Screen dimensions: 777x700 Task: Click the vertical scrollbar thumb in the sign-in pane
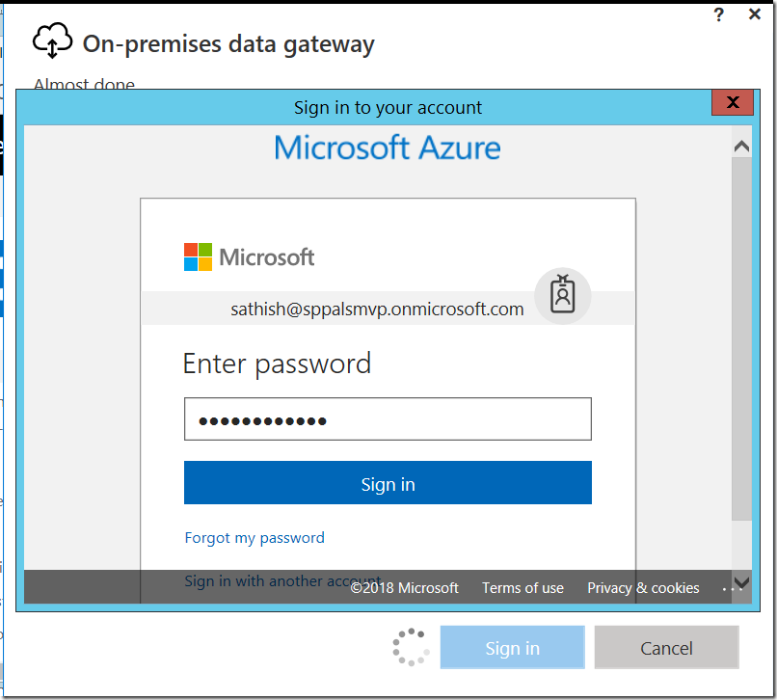pyautogui.click(x=741, y=338)
